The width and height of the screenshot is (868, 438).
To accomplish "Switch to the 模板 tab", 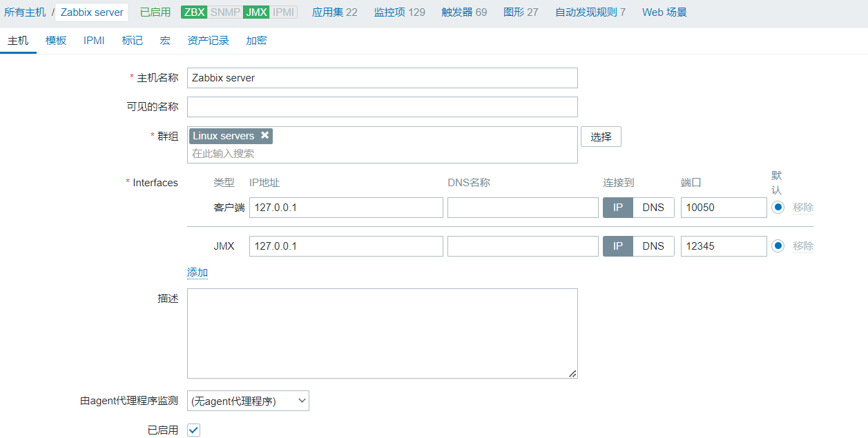I will (56, 41).
